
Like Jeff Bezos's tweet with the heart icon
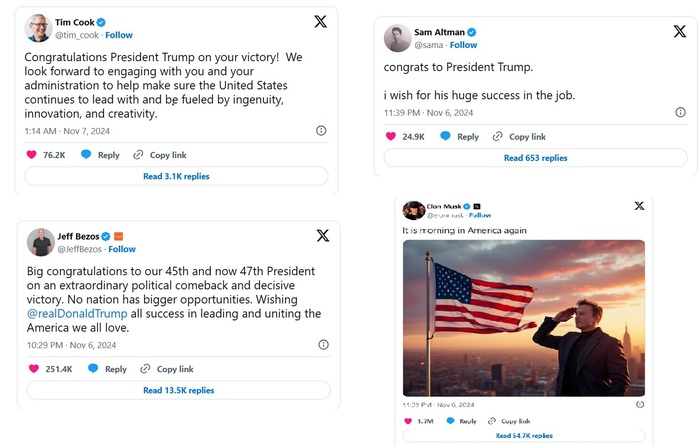34,369
